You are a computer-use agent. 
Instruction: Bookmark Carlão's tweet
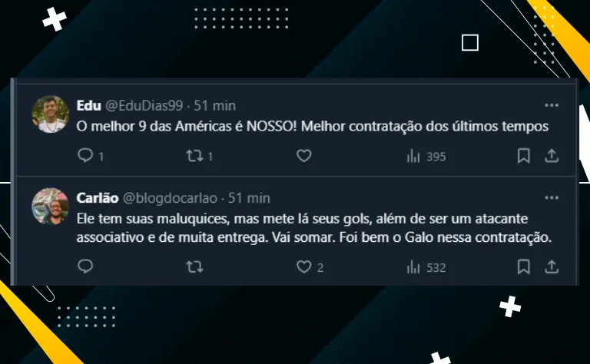click(523, 266)
